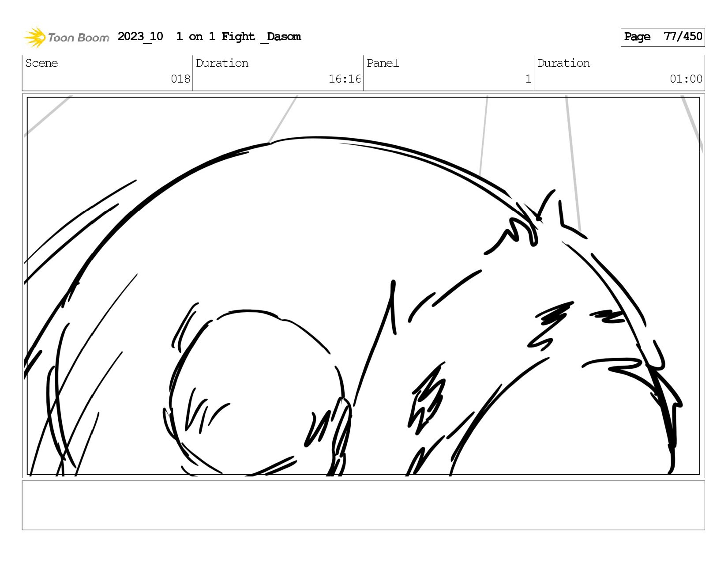This screenshot has height=563, width=728.
Task: Click the Toon Boom logo
Action: coord(66,37)
